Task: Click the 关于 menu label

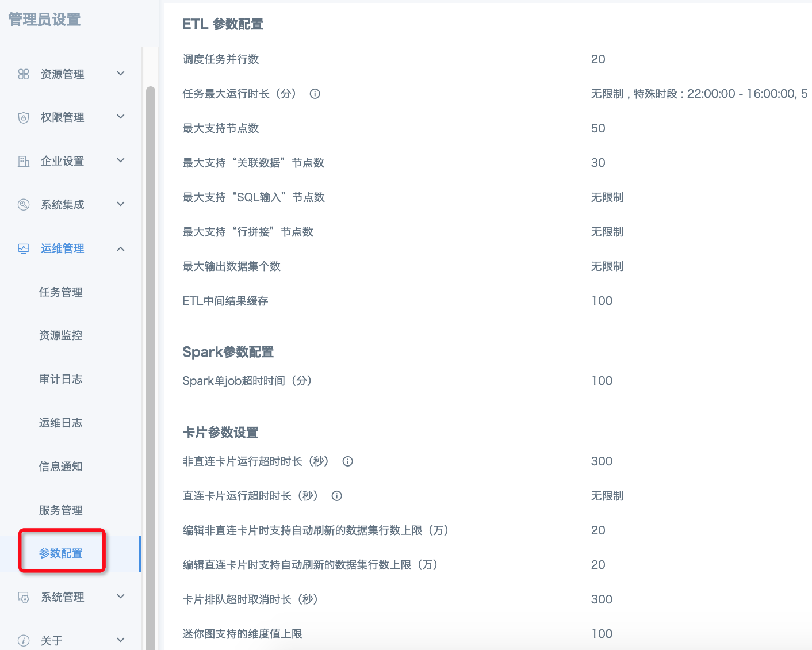Action: coord(52,641)
